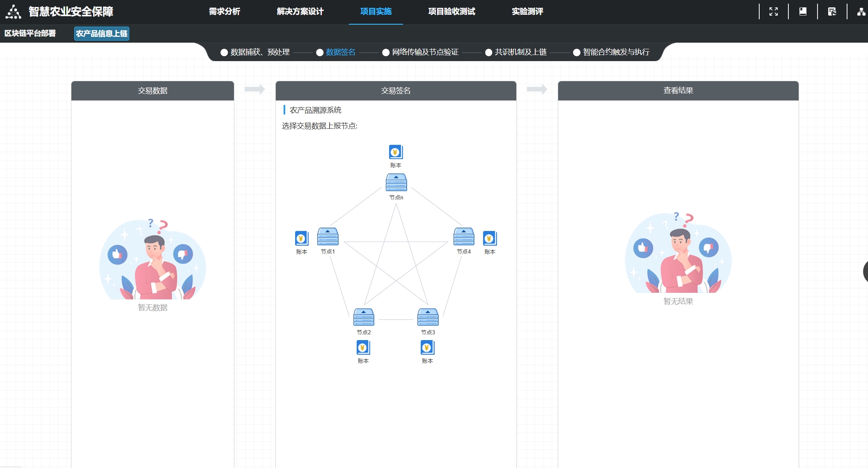Click the 农产品信息上链 button
868x468 pixels.
(x=101, y=34)
